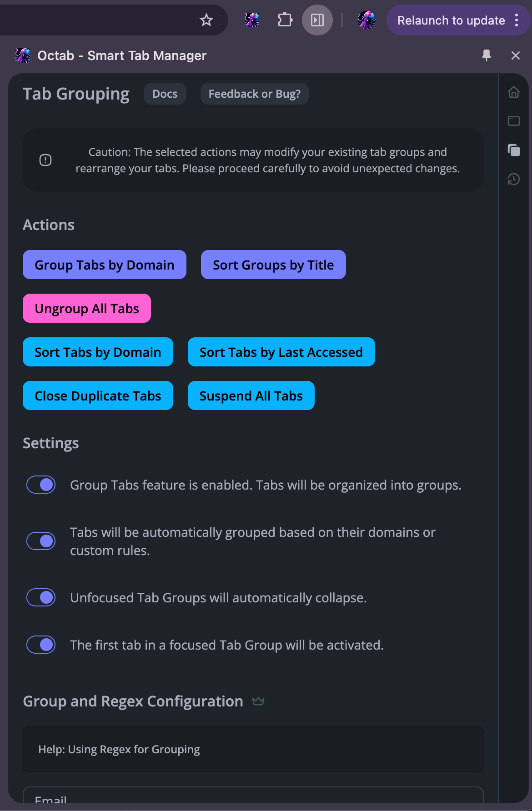View the History icon in the sidebar
Viewport: 532px width, 811px height.
pos(513,179)
